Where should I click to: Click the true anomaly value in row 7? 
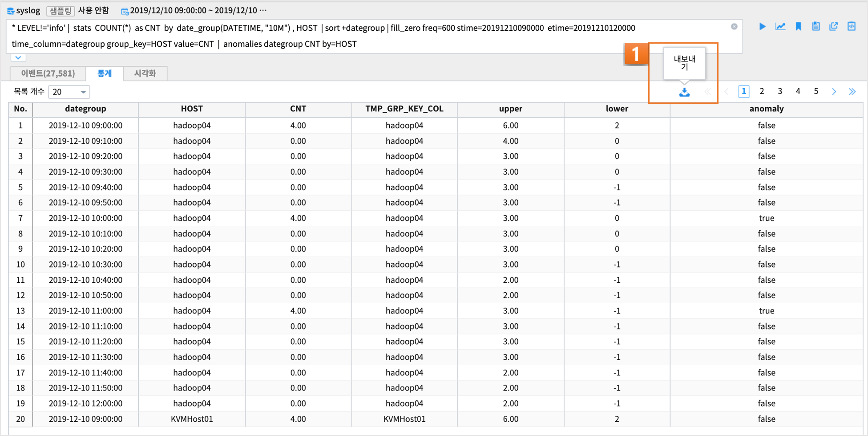pos(767,218)
